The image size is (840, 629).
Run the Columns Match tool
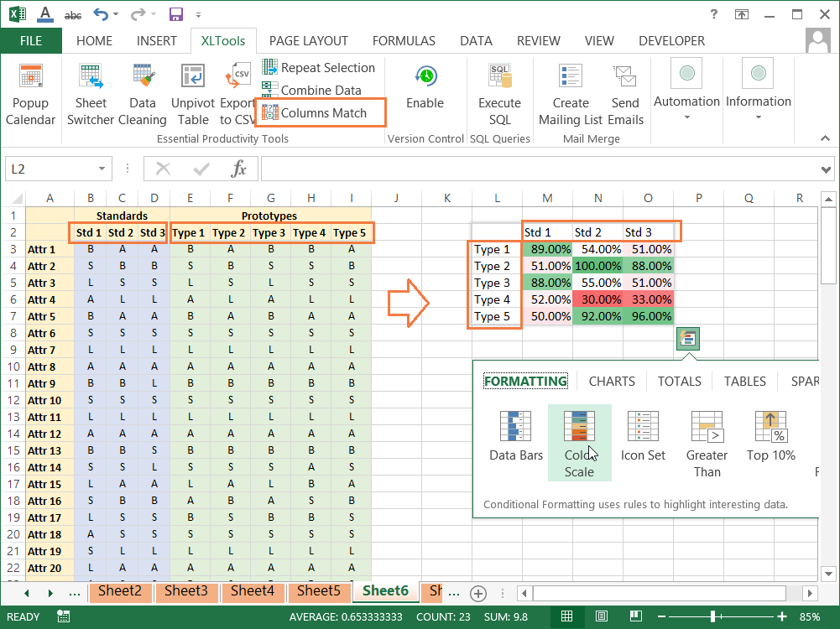pos(322,112)
